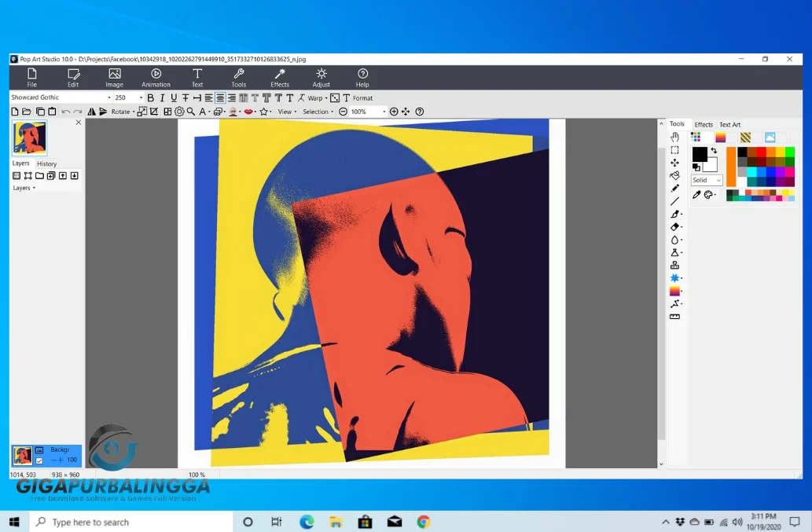Toggle Underline text formatting

174,97
